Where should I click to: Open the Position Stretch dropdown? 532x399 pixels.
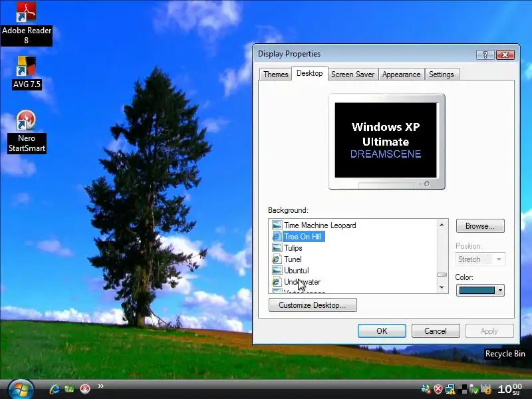(x=480, y=259)
